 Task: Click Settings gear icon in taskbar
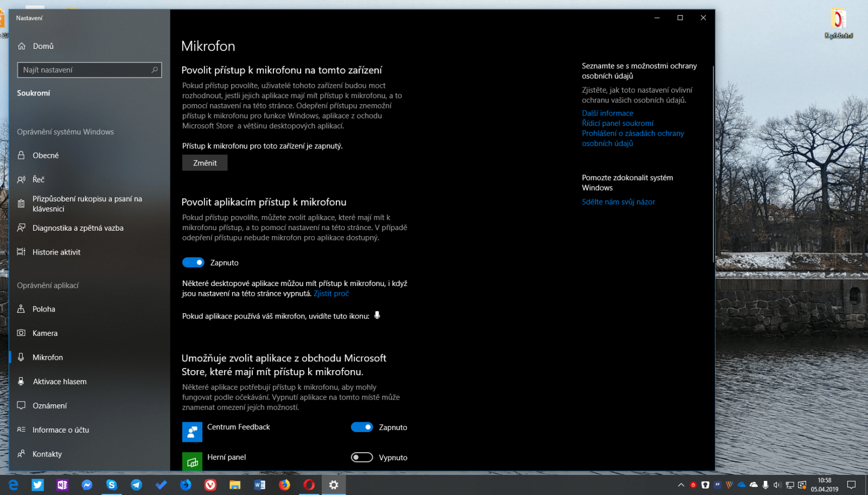coord(334,485)
